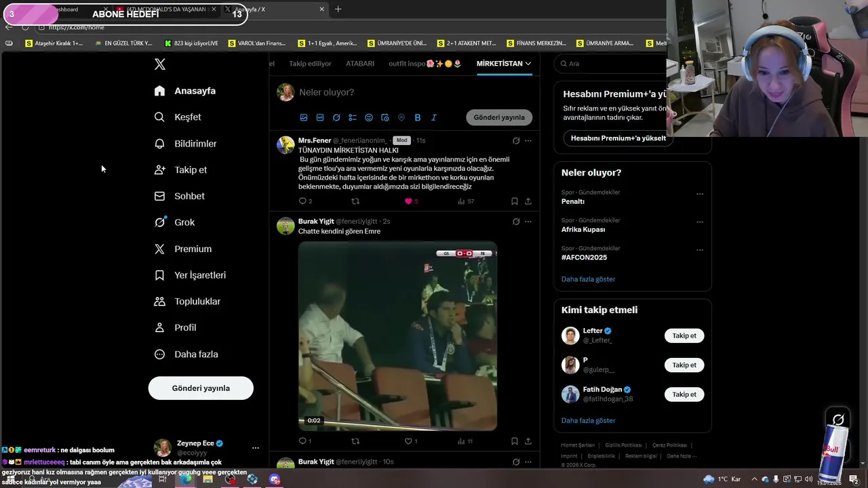The width and height of the screenshot is (868, 488).
Task: Click Premium+'a yükselt button
Action: (618, 138)
